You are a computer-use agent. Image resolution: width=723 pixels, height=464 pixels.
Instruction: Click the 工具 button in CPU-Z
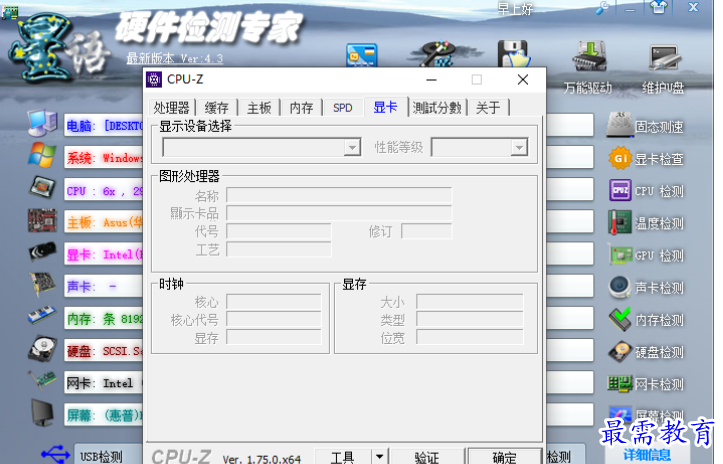click(x=343, y=457)
